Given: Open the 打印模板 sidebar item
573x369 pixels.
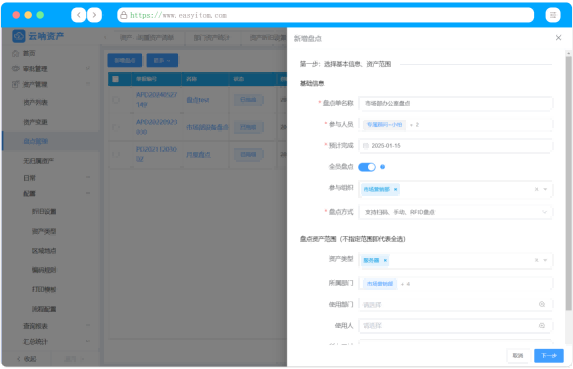Looking at the screenshot, I should pyautogui.click(x=44, y=289).
